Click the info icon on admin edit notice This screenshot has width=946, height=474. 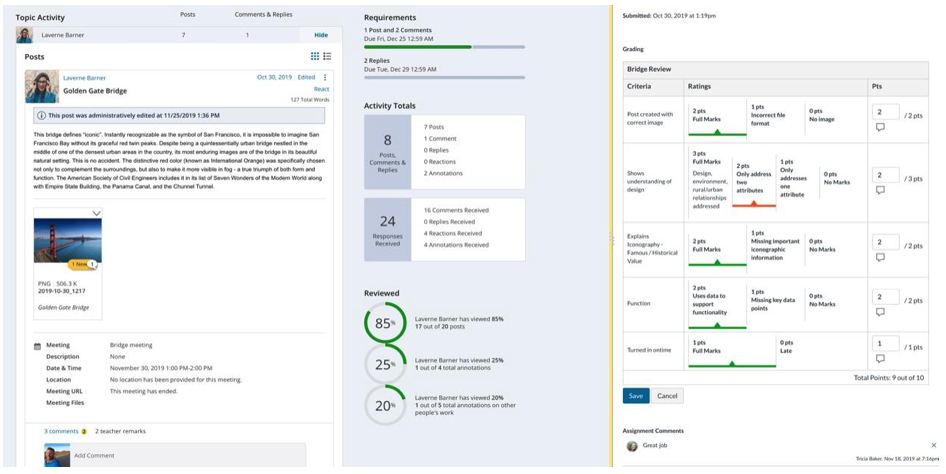[x=41, y=115]
